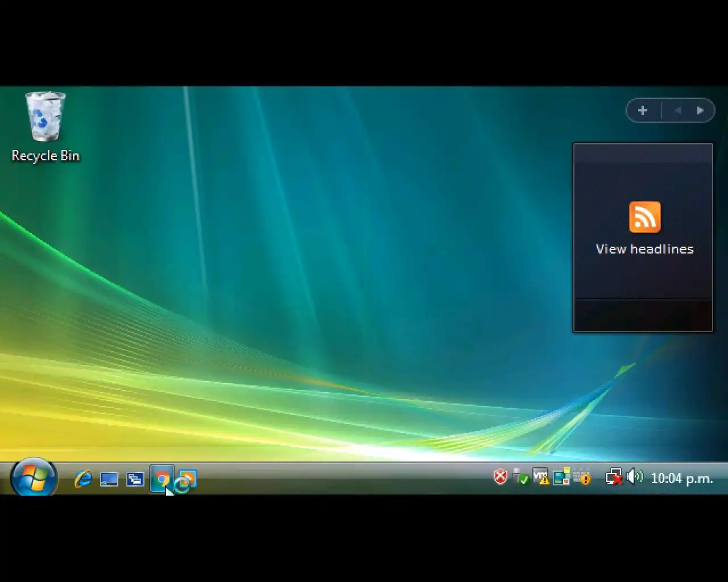The height and width of the screenshot is (582, 728).
Task: Click the Windows Sidebar tray icon
Action: pos(561,477)
